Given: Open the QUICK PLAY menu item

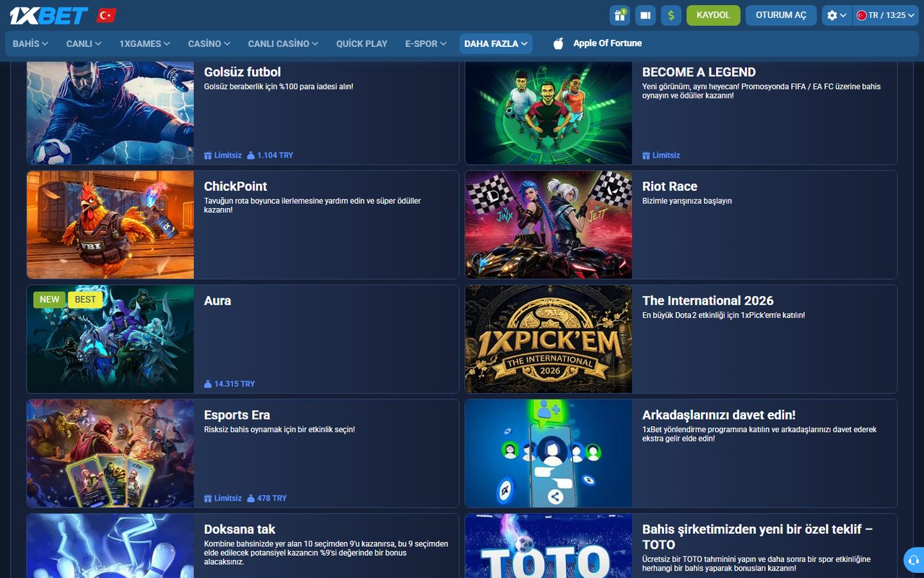Looking at the screenshot, I should (x=362, y=43).
